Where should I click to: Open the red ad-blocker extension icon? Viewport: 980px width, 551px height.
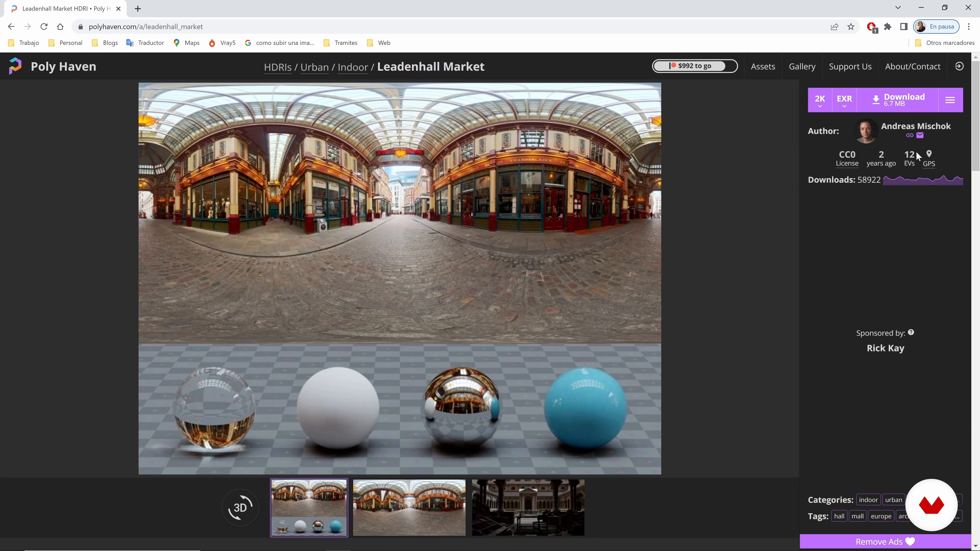[x=871, y=27]
